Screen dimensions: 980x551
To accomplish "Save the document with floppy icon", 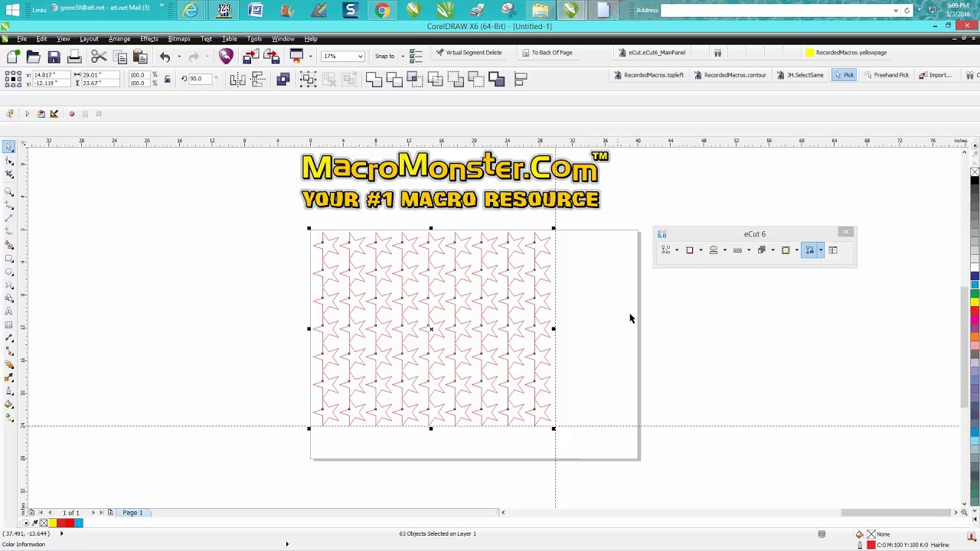I will (54, 57).
